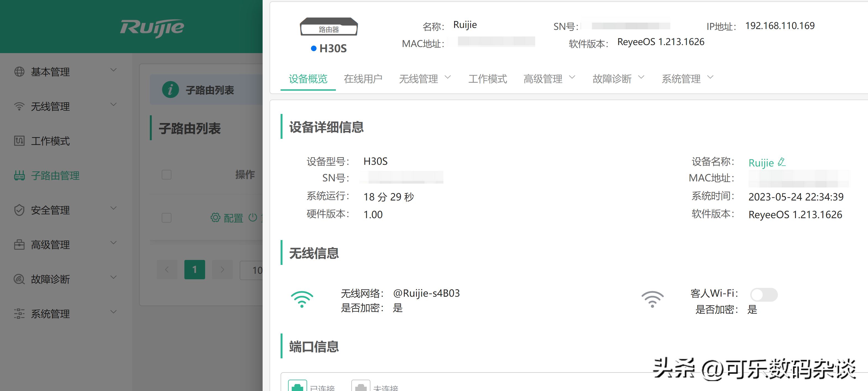Click the 未连接 port legend icon
The height and width of the screenshot is (391, 868).
click(360, 385)
